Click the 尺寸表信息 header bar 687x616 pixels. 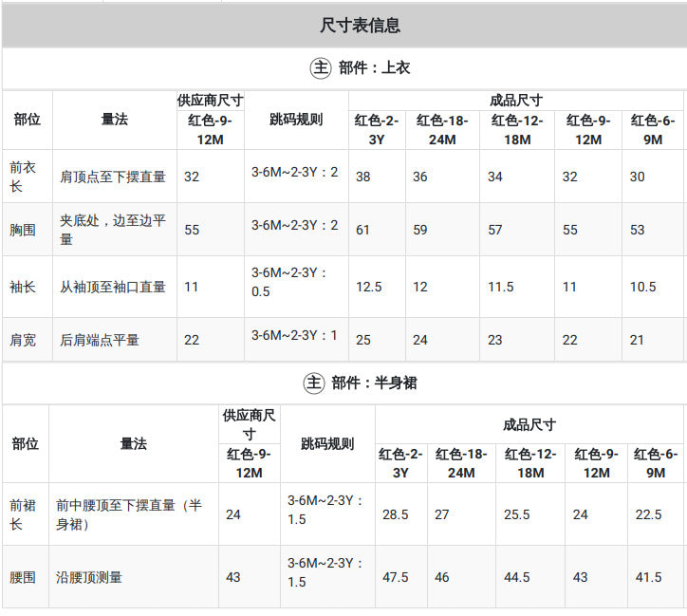coord(344,26)
